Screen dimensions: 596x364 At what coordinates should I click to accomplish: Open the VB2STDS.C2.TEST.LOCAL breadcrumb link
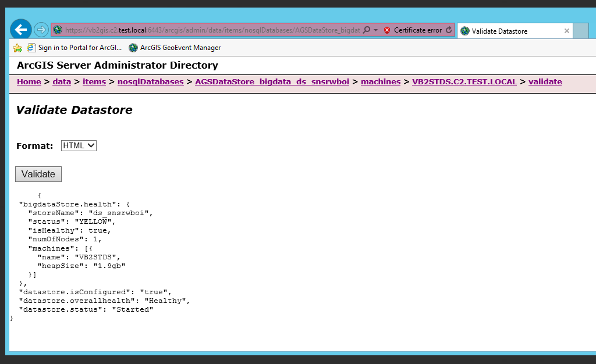click(464, 81)
